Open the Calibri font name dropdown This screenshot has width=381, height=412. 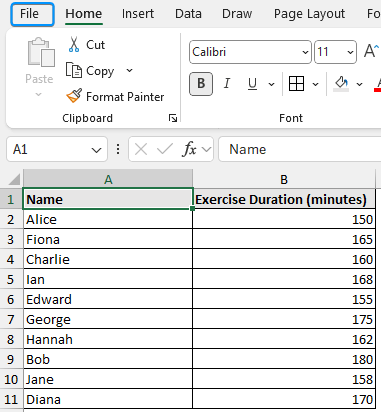(x=305, y=52)
